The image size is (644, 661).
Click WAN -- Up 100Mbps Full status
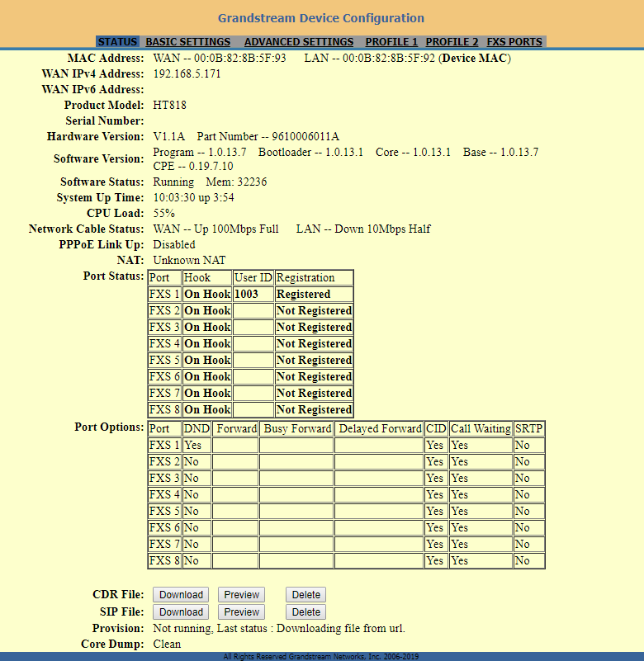(x=215, y=229)
